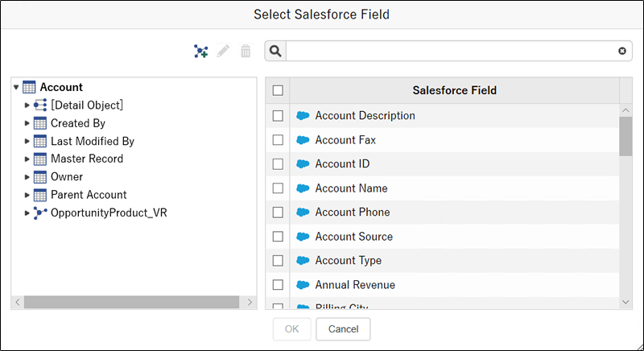The width and height of the screenshot is (644, 351).
Task: Clear the search box with the x icon
Action: 622,51
